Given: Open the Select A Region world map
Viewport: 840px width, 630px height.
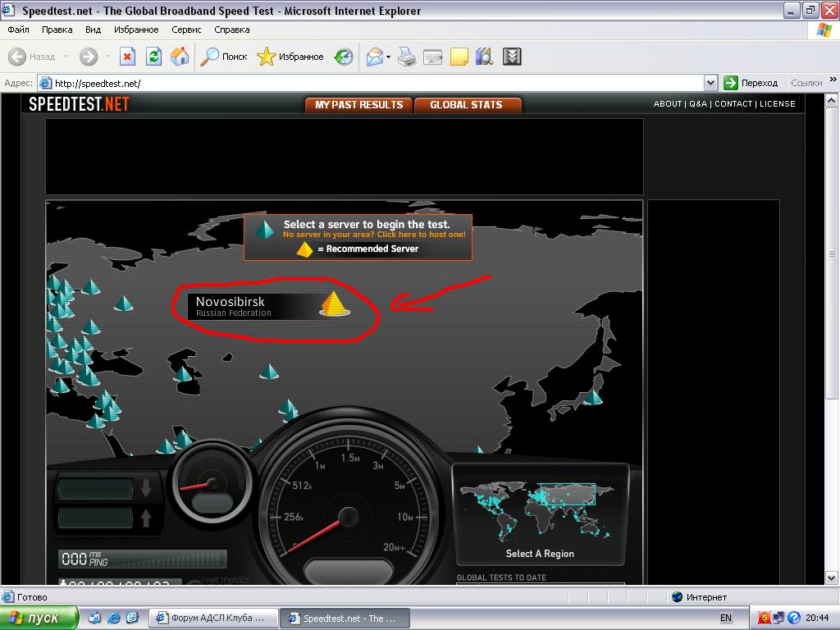Looking at the screenshot, I should (540, 514).
